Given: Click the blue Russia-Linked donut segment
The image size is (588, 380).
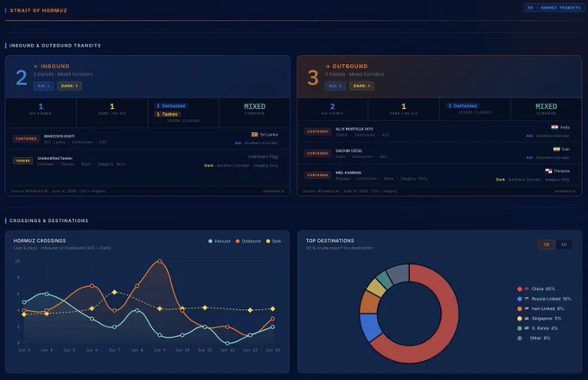Looking at the screenshot, I should tap(370, 327).
